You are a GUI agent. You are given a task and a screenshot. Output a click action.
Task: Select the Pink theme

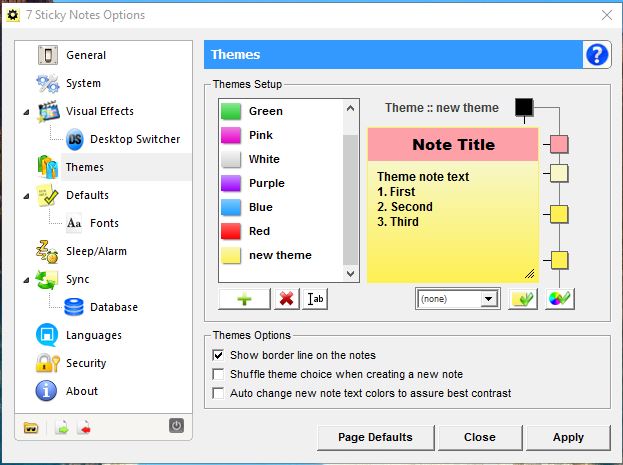[x=280, y=135]
